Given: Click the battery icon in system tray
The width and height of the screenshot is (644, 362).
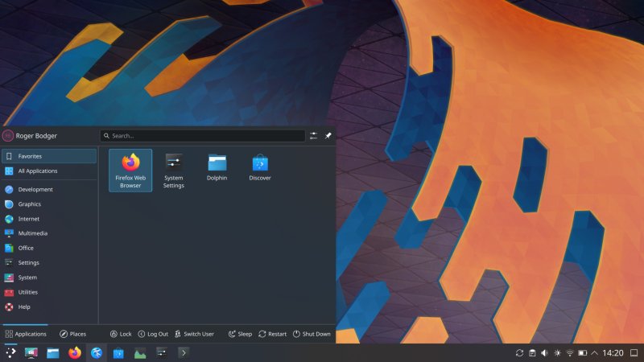Looking at the screenshot, I should pos(582,353).
